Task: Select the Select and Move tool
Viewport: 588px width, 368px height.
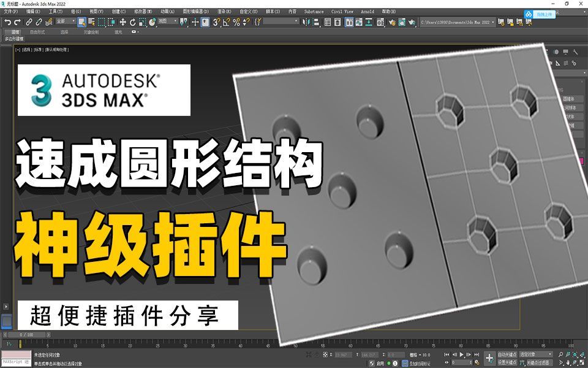Action: coord(123,23)
